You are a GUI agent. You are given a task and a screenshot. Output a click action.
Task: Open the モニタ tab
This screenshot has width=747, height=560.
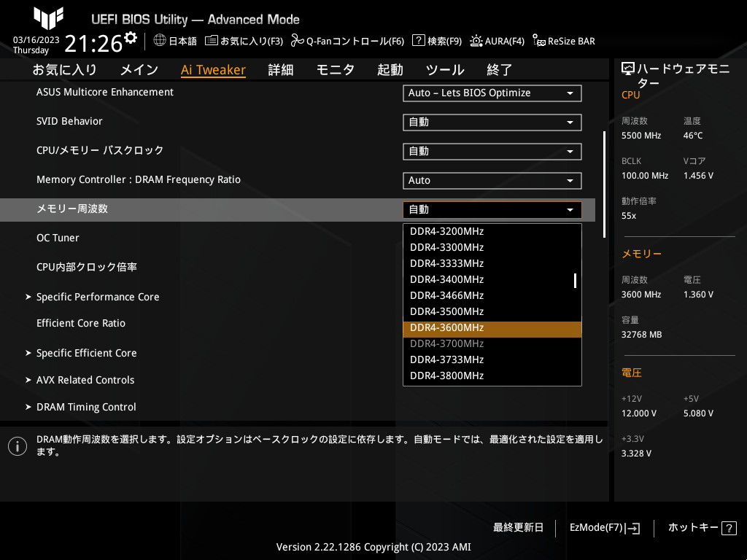click(336, 70)
